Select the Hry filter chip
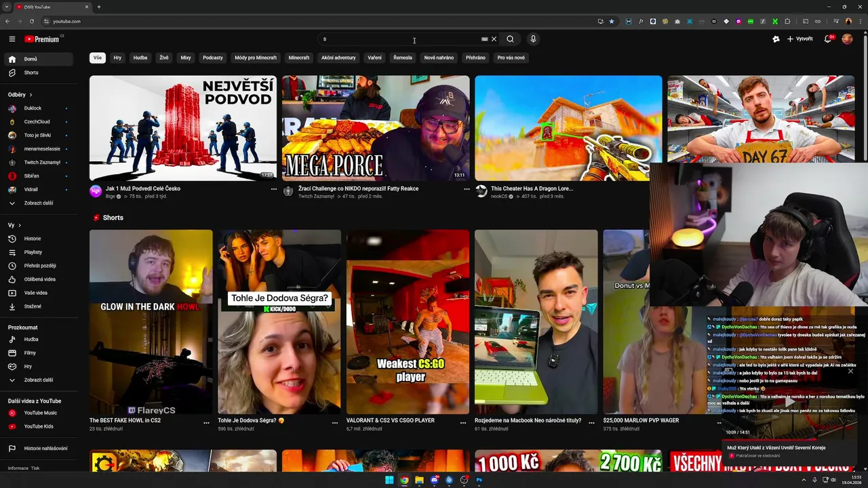The width and height of the screenshot is (868, 488). 117,58
